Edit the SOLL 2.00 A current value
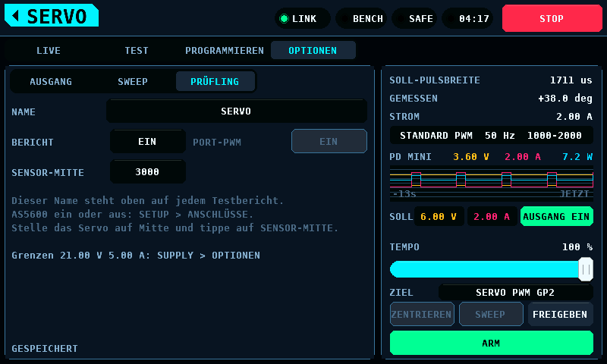 [x=492, y=217]
